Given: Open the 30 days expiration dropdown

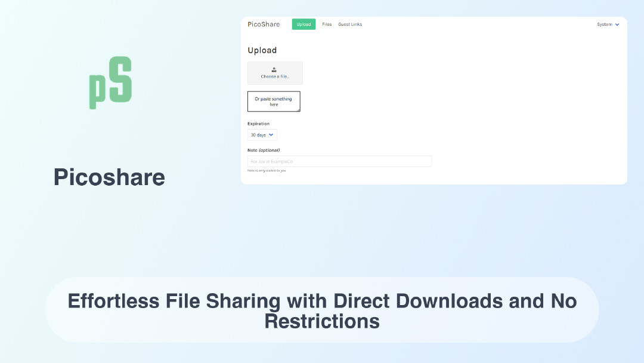Looking at the screenshot, I should point(262,135).
